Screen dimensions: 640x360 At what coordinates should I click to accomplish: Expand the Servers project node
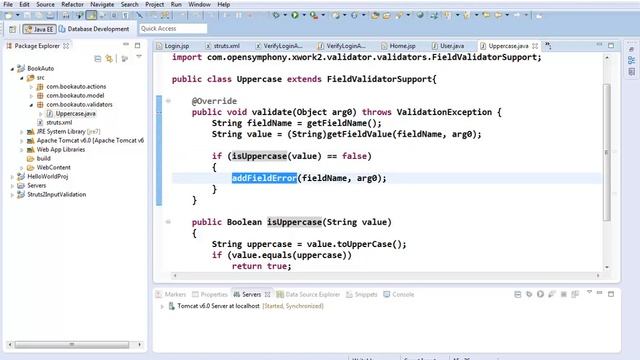pyautogui.click(x=12, y=186)
